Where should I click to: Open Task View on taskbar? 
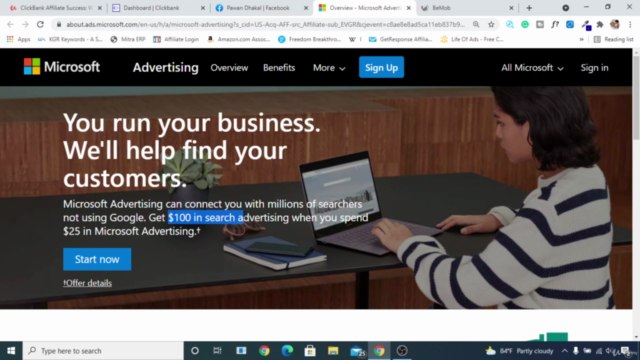tap(218, 351)
